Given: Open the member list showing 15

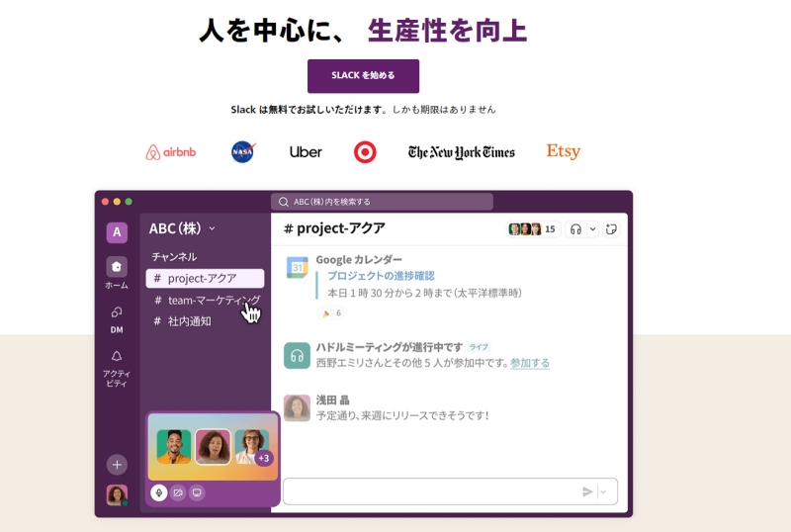Looking at the screenshot, I should (533, 229).
